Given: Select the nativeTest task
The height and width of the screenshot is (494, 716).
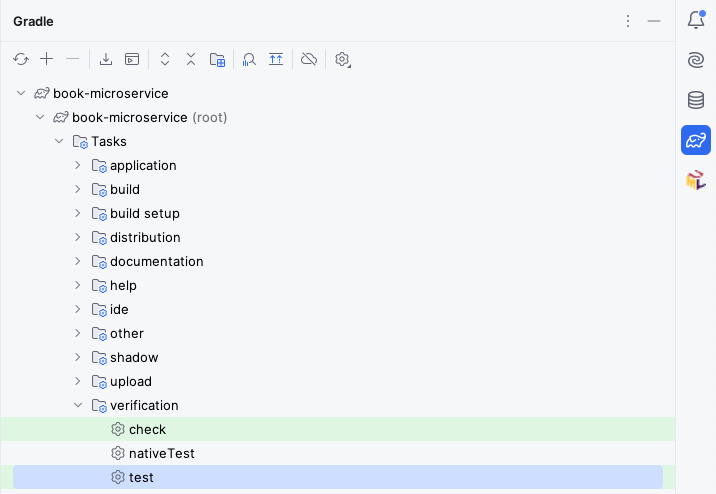Looking at the screenshot, I should 338,453.
